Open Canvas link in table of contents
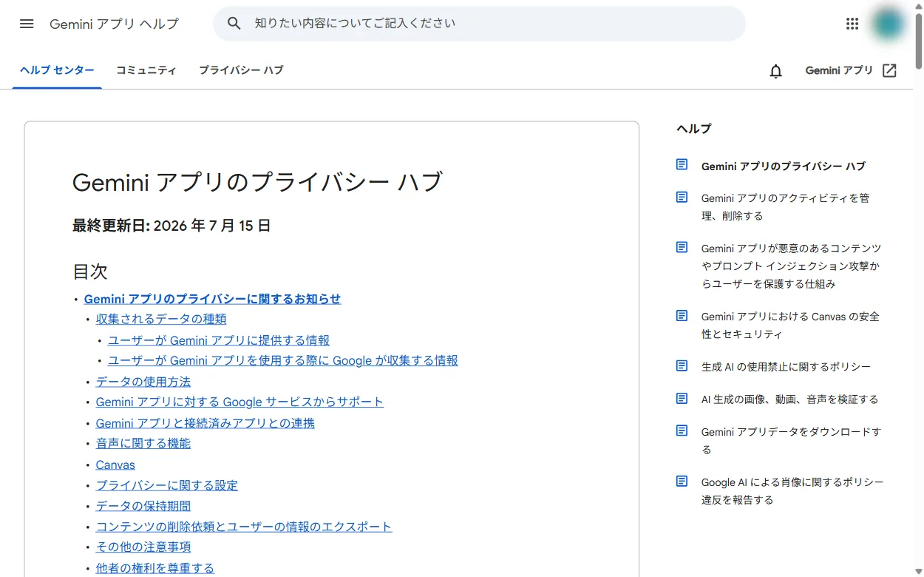This screenshot has height=577, width=924. pyautogui.click(x=115, y=465)
